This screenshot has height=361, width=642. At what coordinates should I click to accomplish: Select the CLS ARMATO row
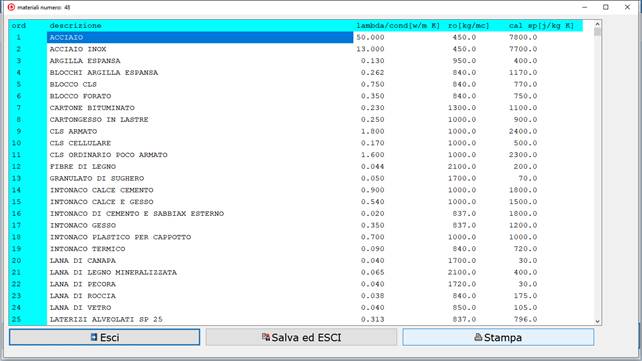click(x=295, y=131)
